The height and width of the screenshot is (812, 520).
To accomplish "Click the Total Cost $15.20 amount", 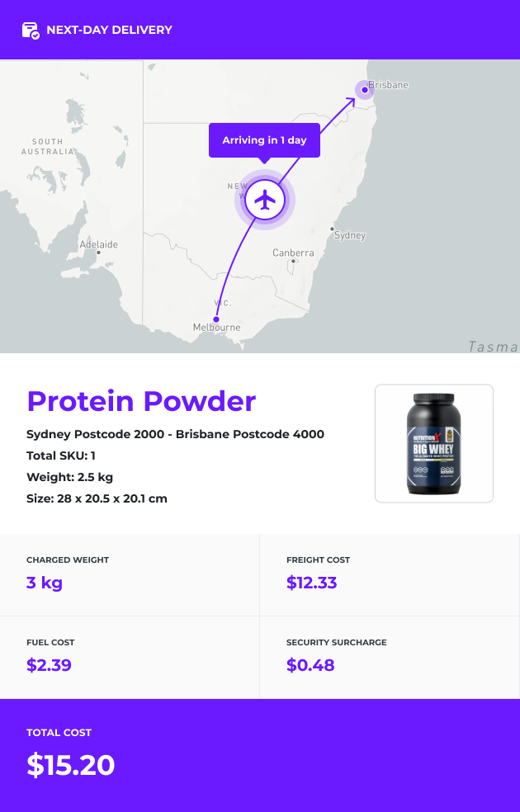I will pyautogui.click(x=71, y=765).
